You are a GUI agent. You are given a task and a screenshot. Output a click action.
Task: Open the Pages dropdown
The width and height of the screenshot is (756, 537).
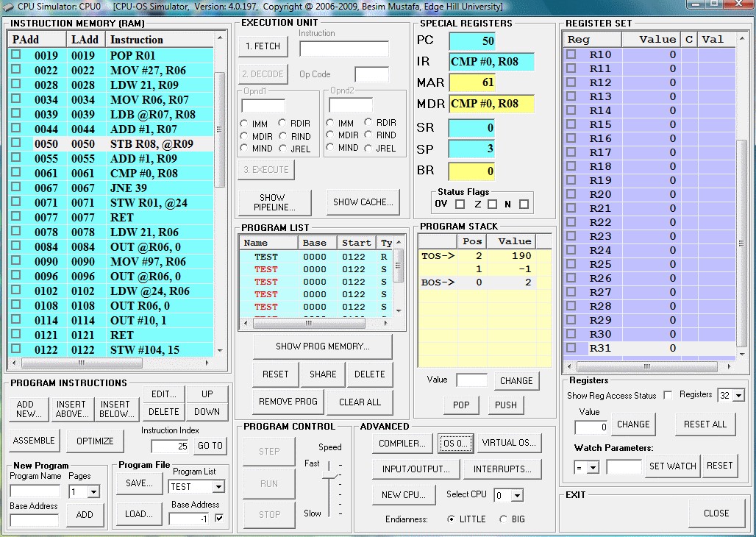(93, 492)
